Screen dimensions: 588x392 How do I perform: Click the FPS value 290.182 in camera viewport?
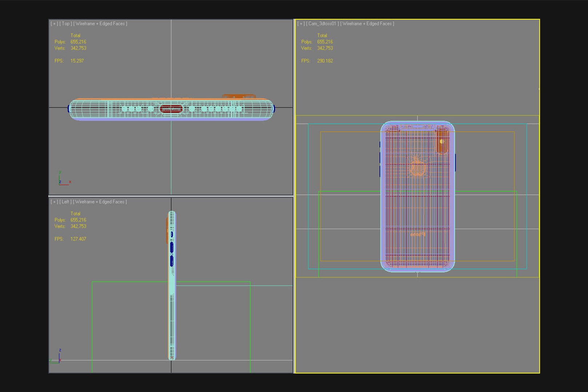(x=325, y=61)
